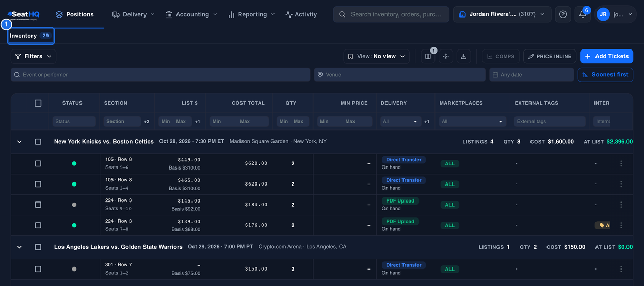Open the help question mark icon

pyautogui.click(x=563, y=14)
